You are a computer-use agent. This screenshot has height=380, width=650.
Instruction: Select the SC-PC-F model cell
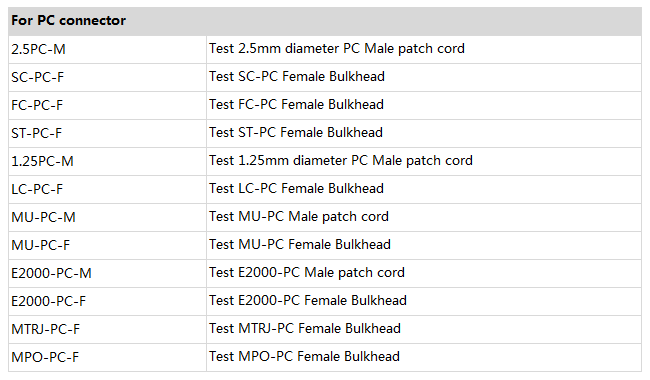coord(107,77)
